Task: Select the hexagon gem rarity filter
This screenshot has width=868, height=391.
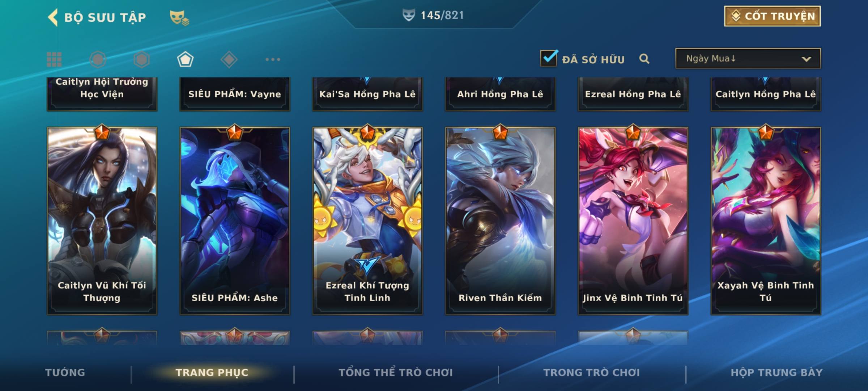Action: 141,59
